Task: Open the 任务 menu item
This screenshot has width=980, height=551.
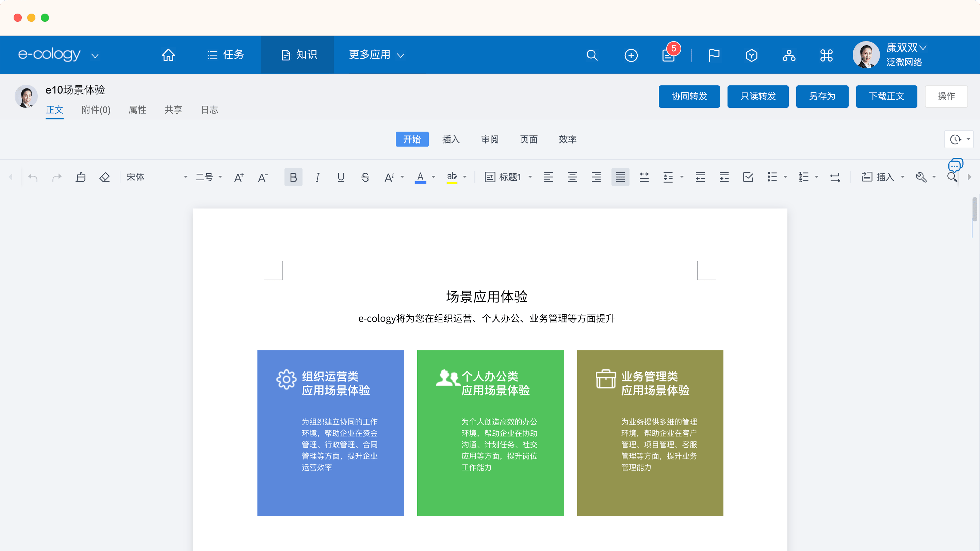Action: (225, 55)
